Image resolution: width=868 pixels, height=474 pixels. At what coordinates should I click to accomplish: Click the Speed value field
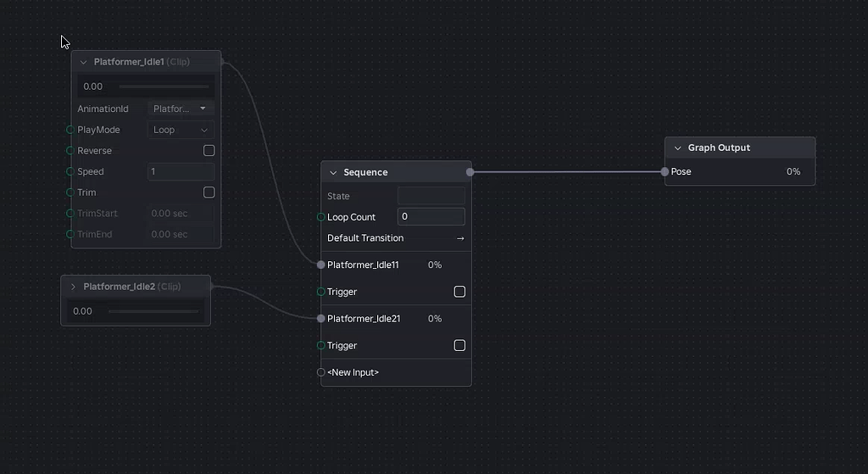(181, 171)
